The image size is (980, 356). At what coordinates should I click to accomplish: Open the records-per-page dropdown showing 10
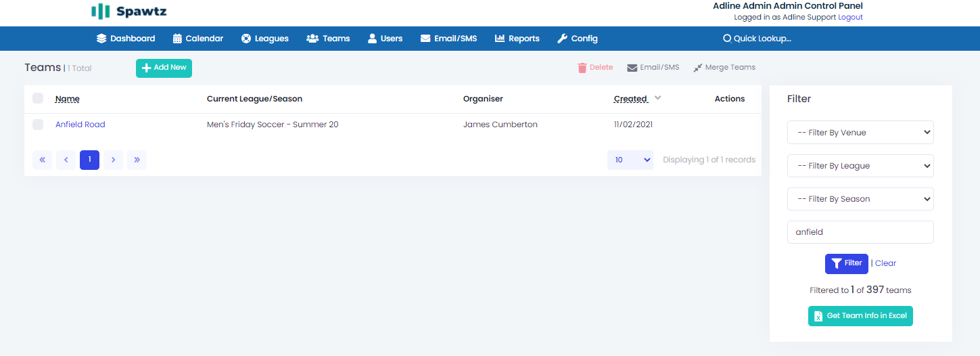tap(630, 160)
